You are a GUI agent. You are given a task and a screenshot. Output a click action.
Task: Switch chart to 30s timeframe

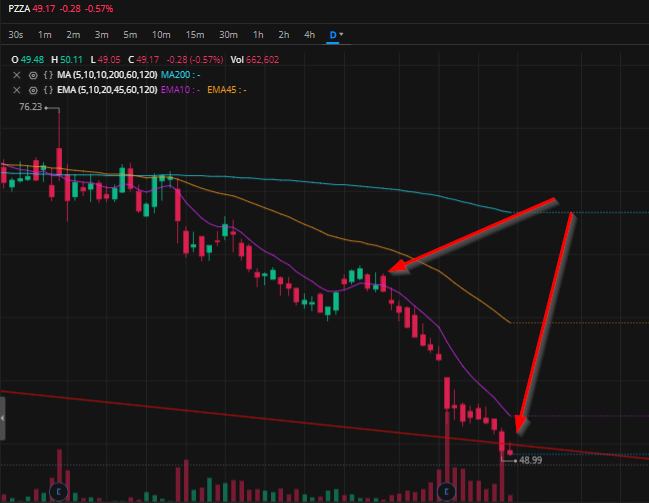click(x=16, y=35)
